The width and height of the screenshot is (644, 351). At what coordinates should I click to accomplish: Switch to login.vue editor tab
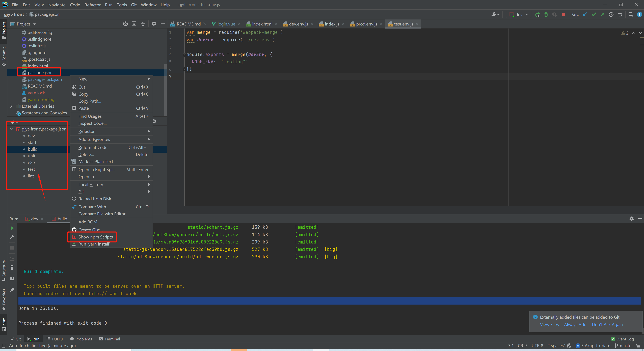[x=226, y=24]
